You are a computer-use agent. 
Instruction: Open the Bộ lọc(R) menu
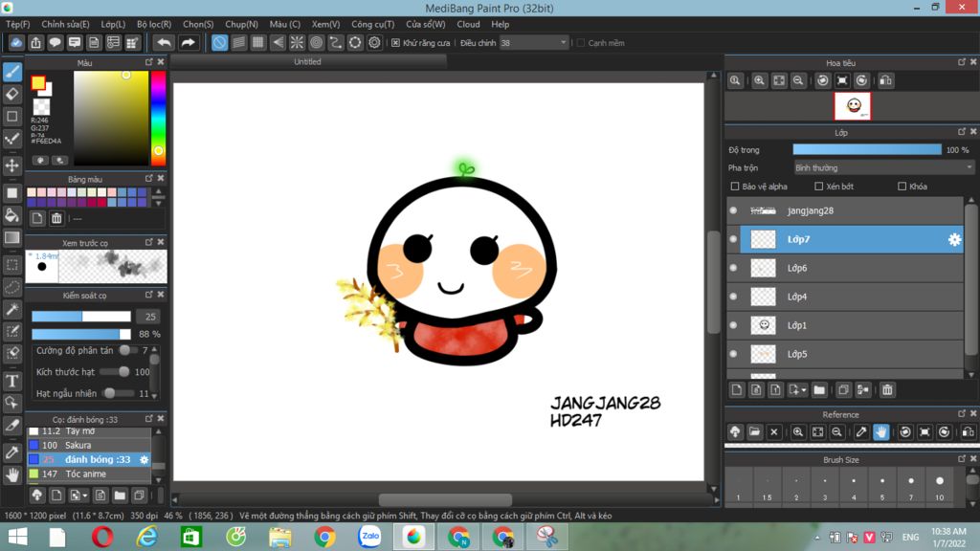(x=154, y=24)
